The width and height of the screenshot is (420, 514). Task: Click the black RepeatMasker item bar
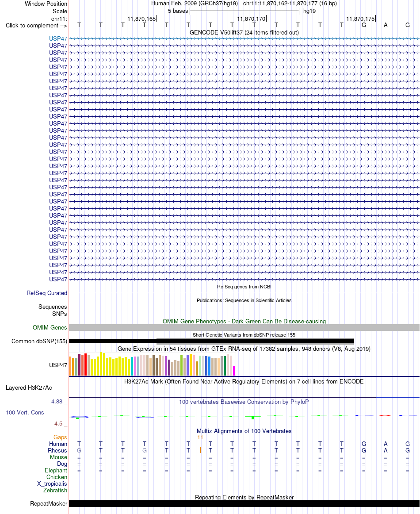pyautogui.click(x=244, y=503)
